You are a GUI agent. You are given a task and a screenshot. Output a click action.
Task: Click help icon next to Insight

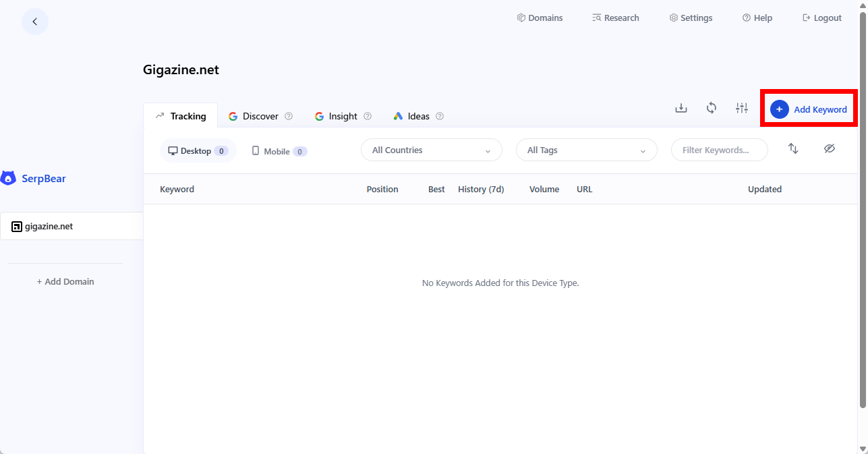[368, 116]
